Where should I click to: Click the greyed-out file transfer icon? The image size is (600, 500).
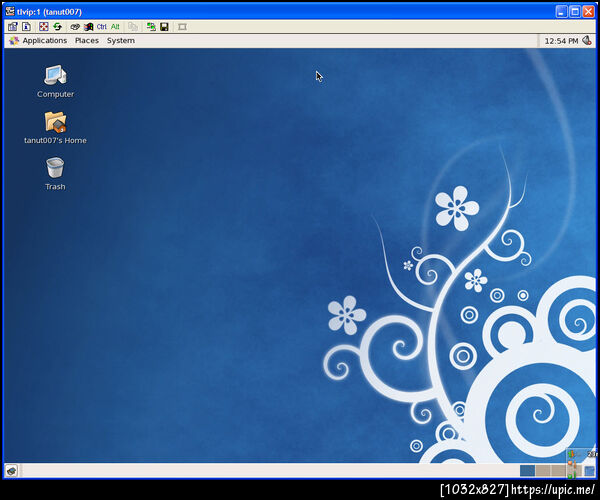133,27
